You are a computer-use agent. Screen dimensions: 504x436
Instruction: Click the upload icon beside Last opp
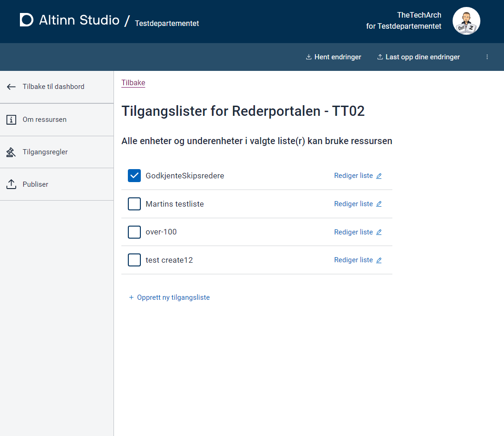click(x=380, y=57)
